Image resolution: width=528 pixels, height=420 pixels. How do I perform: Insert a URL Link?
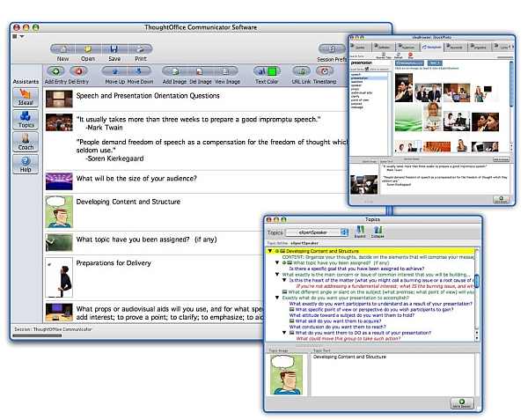coord(301,71)
